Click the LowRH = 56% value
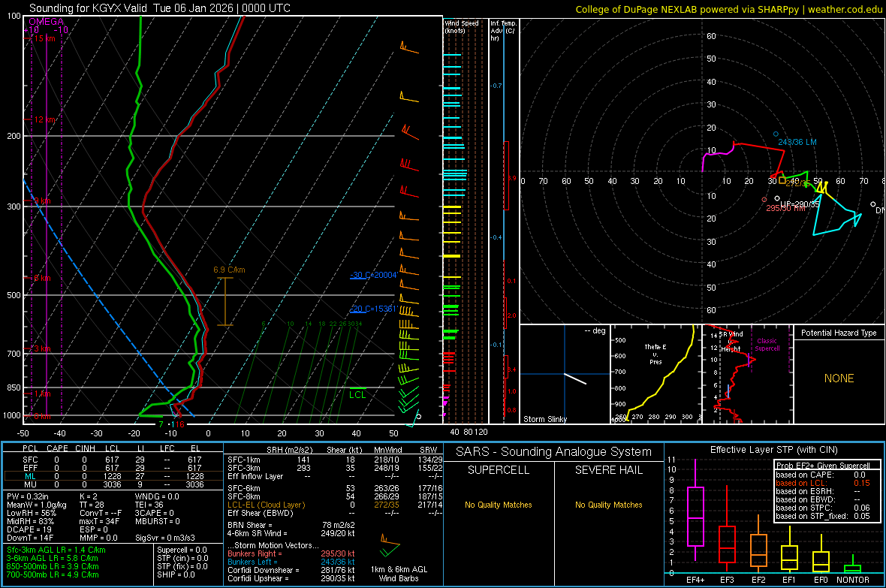Image resolution: width=886 pixels, height=588 pixels. tap(32, 513)
